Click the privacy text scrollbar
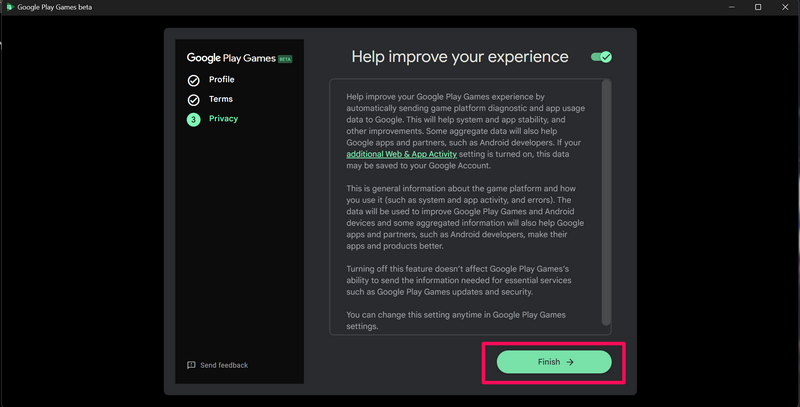Viewport: 800px width, 407px height. tap(606, 202)
